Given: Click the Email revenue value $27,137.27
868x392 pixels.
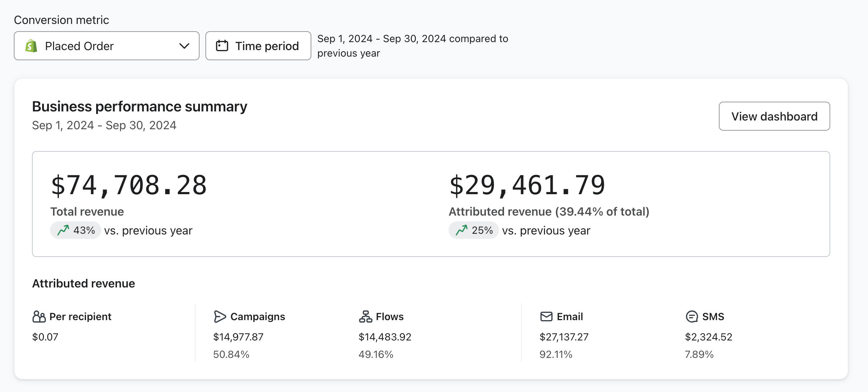Looking at the screenshot, I should point(564,337).
